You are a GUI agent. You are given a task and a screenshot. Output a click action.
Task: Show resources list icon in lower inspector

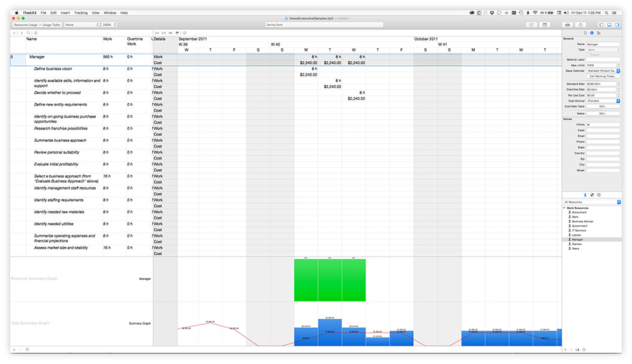[585, 195]
